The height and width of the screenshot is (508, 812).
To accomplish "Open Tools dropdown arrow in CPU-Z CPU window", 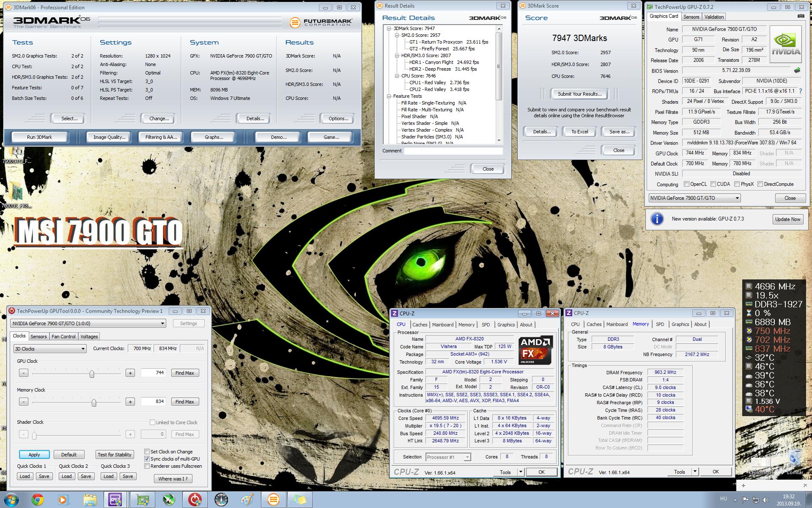I will [521, 472].
